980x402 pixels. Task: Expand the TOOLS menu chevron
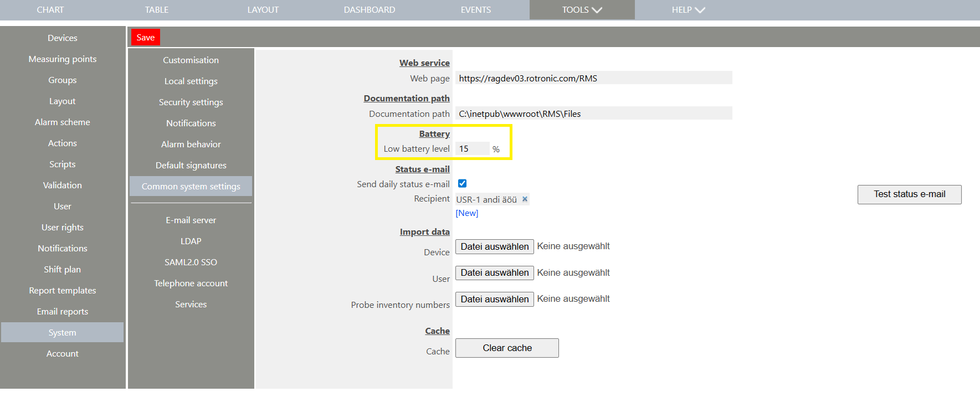(x=597, y=10)
